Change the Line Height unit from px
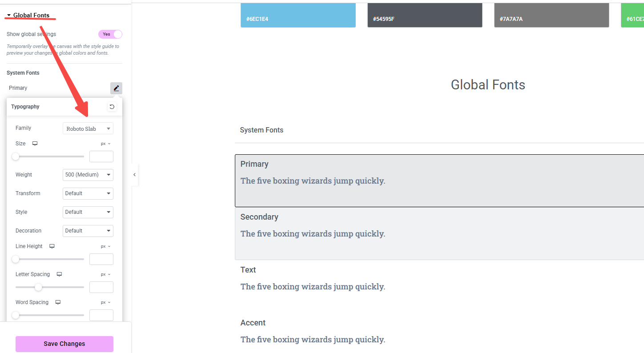 pos(105,246)
